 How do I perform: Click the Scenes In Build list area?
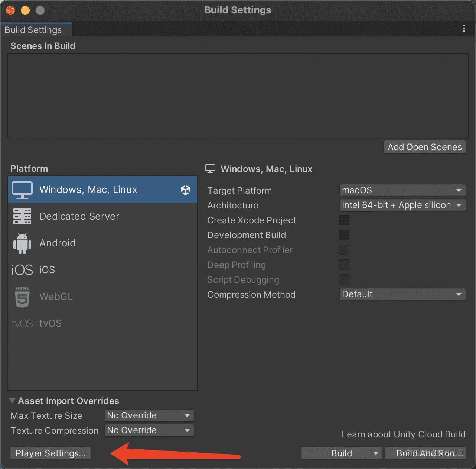click(238, 96)
